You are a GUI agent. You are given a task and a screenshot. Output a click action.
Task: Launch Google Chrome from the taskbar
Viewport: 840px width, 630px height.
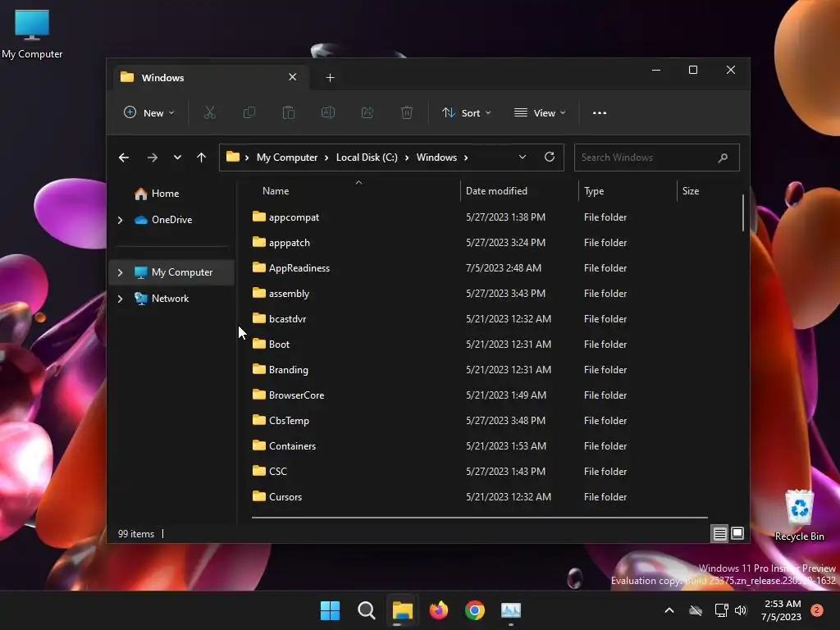475,610
